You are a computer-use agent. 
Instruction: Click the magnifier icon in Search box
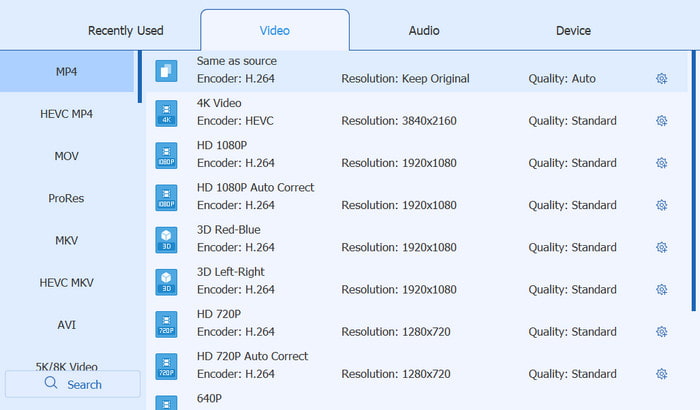(x=51, y=383)
